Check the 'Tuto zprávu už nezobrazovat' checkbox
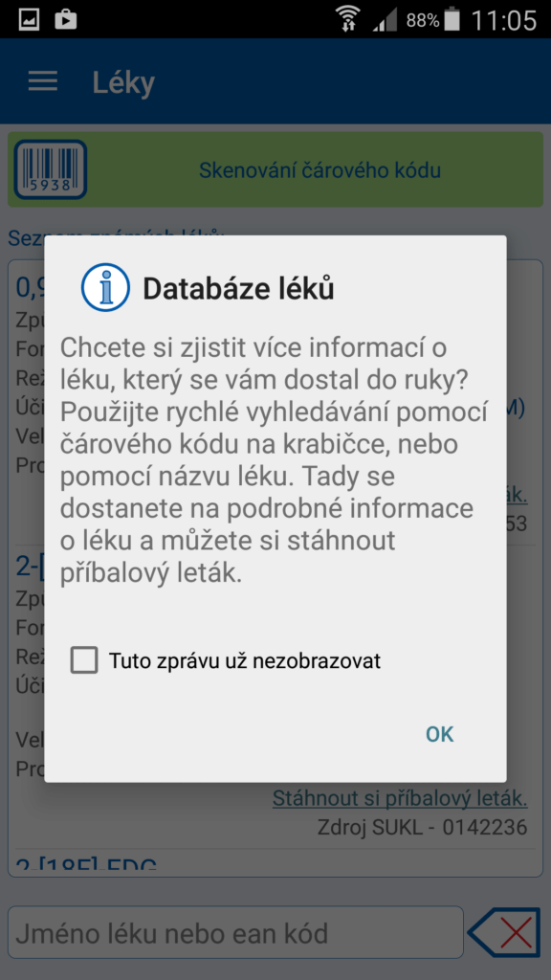 [x=84, y=660]
